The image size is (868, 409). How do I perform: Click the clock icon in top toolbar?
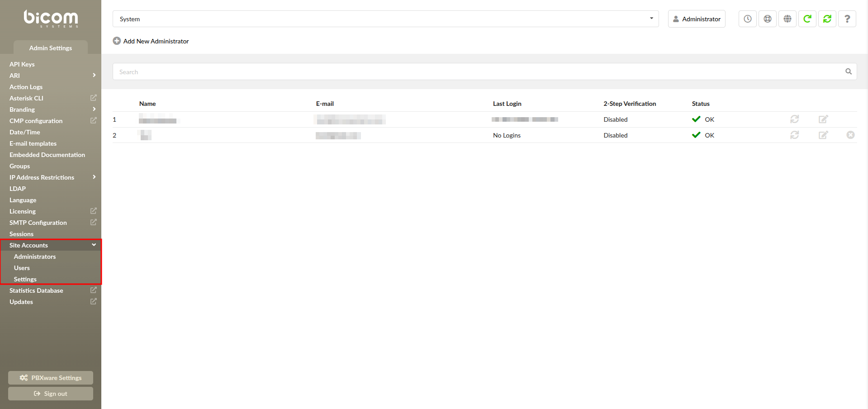[x=748, y=19]
